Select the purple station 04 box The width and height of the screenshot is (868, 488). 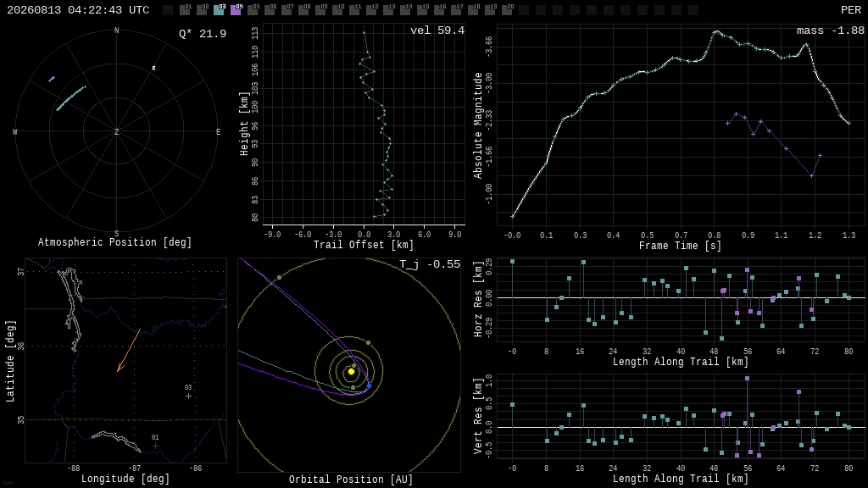[236, 10]
